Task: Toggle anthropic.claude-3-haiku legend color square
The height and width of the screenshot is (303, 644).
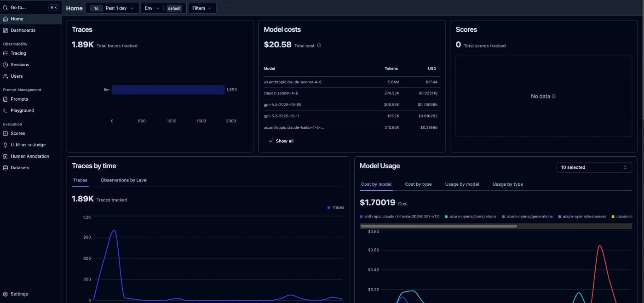Action: pyautogui.click(x=362, y=217)
